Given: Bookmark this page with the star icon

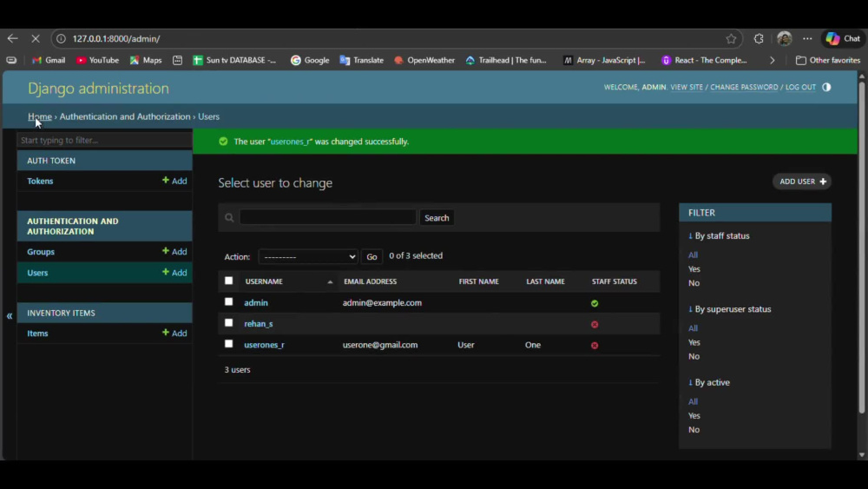Looking at the screenshot, I should (731, 39).
